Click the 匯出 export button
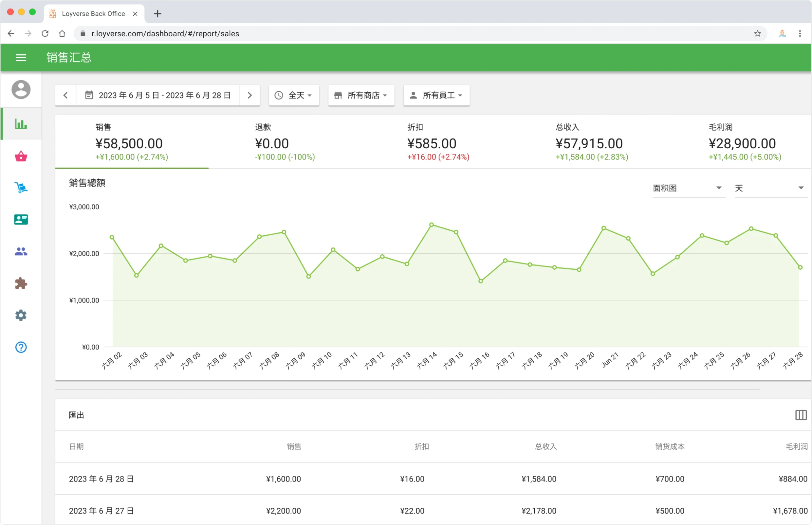Screen dimensions: 812x525 tap(76, 415)
